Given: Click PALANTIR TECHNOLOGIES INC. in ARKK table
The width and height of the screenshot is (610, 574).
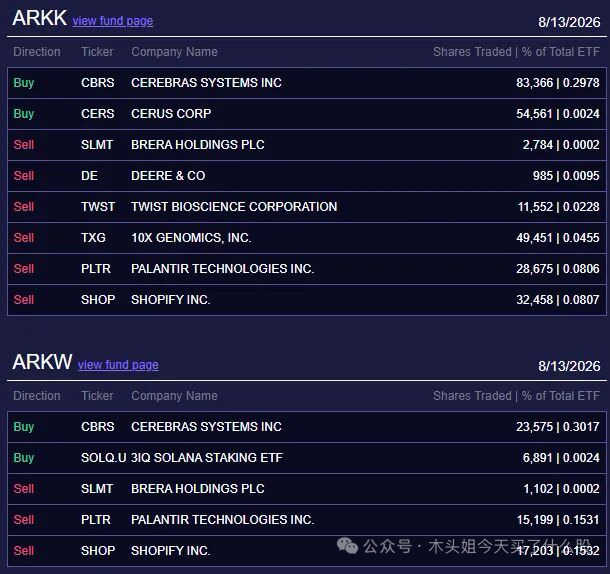Looking at the screenshot, I should [223, 269].
